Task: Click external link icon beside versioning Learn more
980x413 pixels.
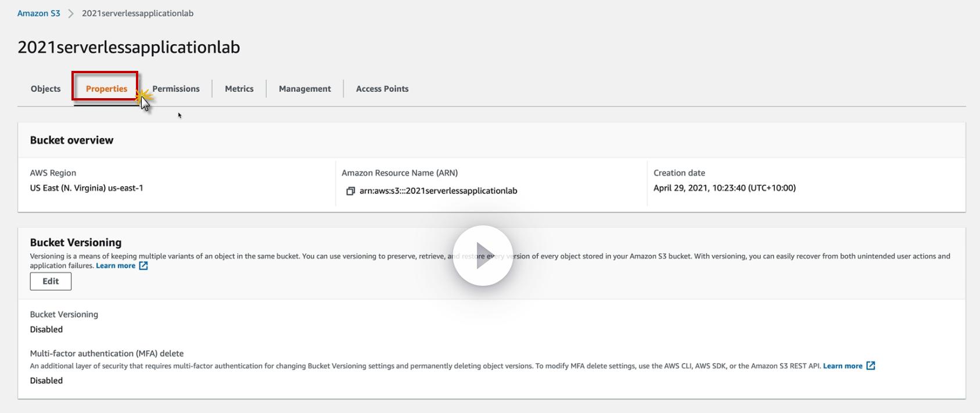Action: click(x=143, y=266)
